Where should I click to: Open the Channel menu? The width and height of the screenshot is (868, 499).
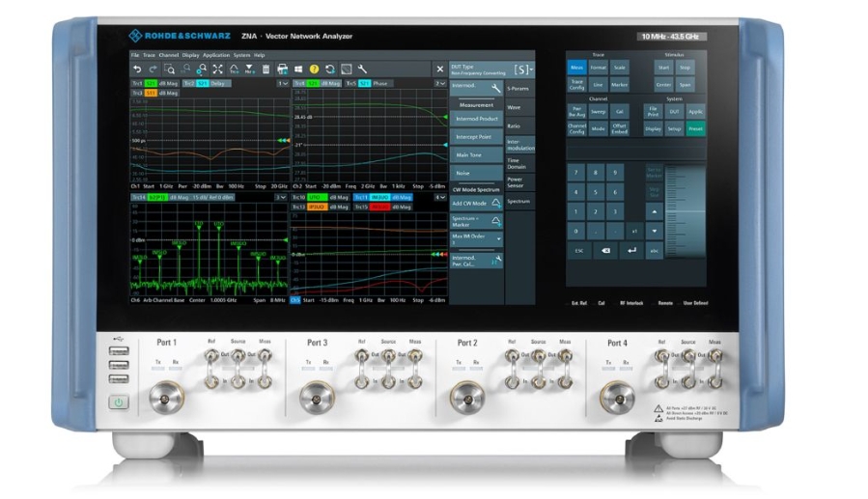pyautogui.click(x=169, y=55)
